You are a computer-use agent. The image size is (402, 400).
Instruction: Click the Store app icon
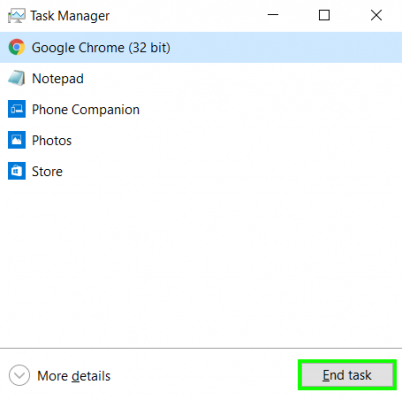17,171
